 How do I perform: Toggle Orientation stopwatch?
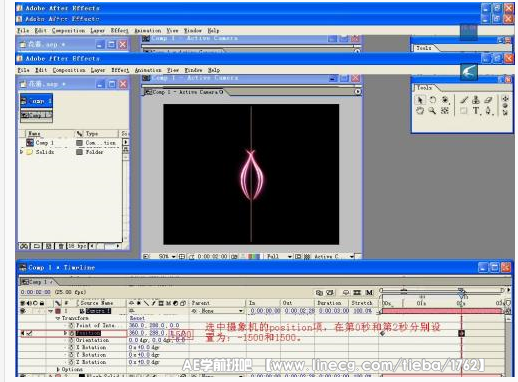tap(71, 340)
